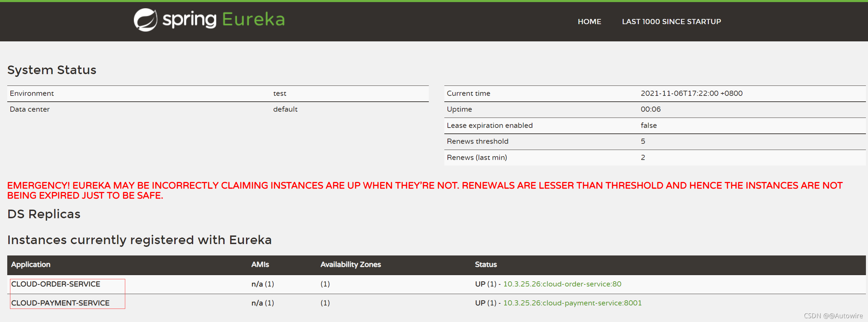Select the lease expiration value 'false'
This screenshot has width=868, height=322.
[x=649, y=125]
